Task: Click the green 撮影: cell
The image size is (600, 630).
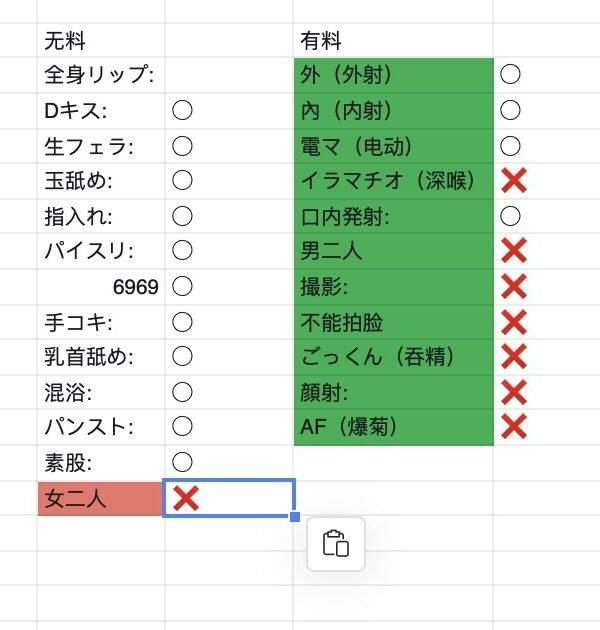Action: pyautogui.click(x=394, y=286)
